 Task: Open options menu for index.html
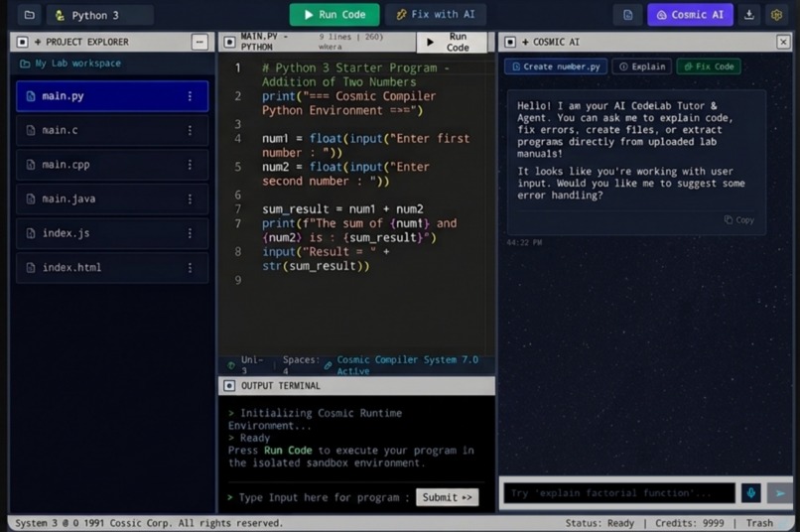[190, 267]
